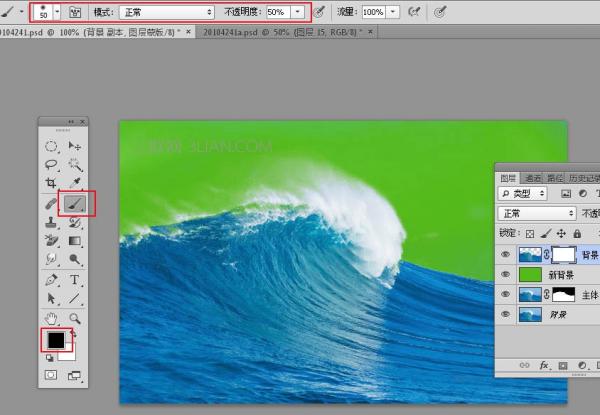The height and width of the screenshot is (415, 600).
Task: Open the foreground black color swatch
Action: tap(56, 340)
